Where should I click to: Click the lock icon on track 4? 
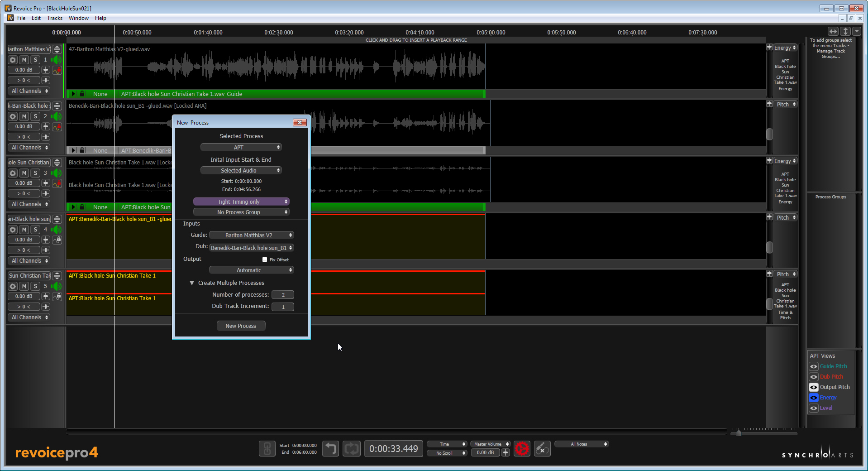coord(57,240)
